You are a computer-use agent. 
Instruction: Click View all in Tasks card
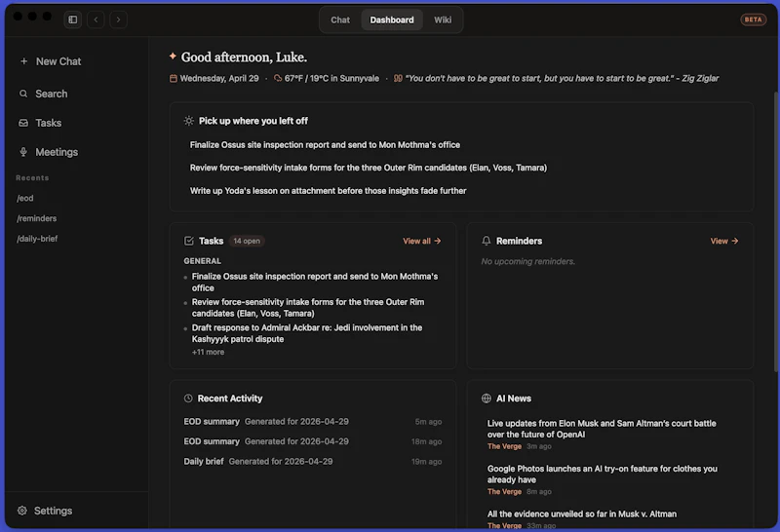pyautogui.click(x=422, y=241)
